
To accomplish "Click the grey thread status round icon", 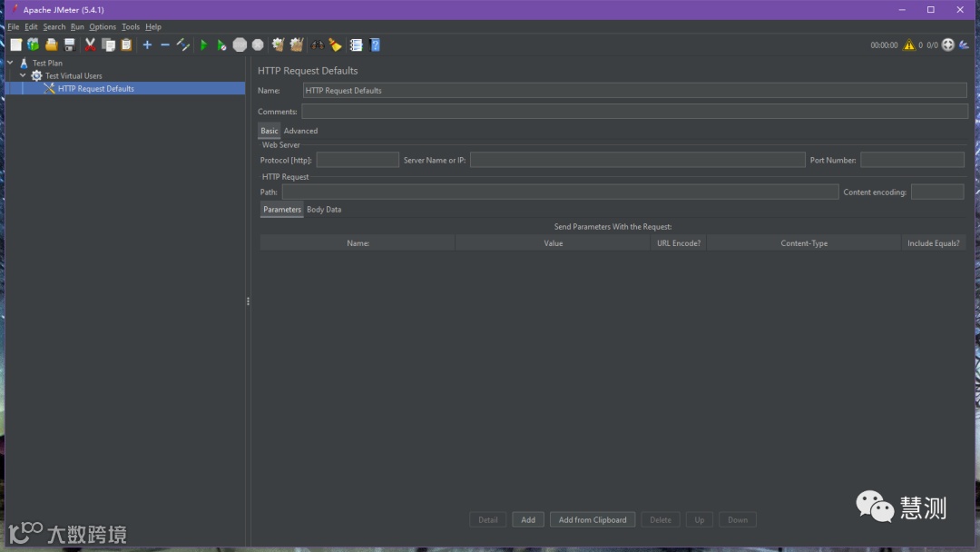I will click(948, 44).
